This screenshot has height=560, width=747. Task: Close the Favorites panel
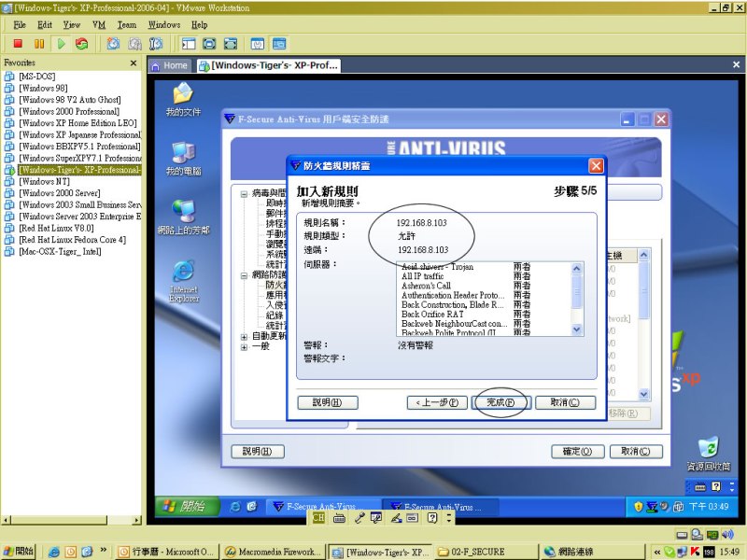click(134, 63)
